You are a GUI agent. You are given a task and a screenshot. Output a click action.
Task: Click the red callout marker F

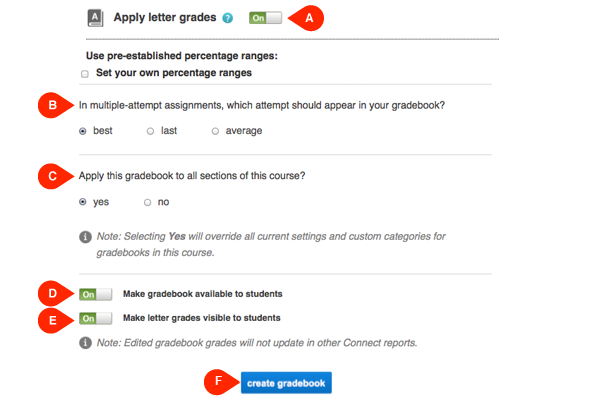(x=217, y=382)
